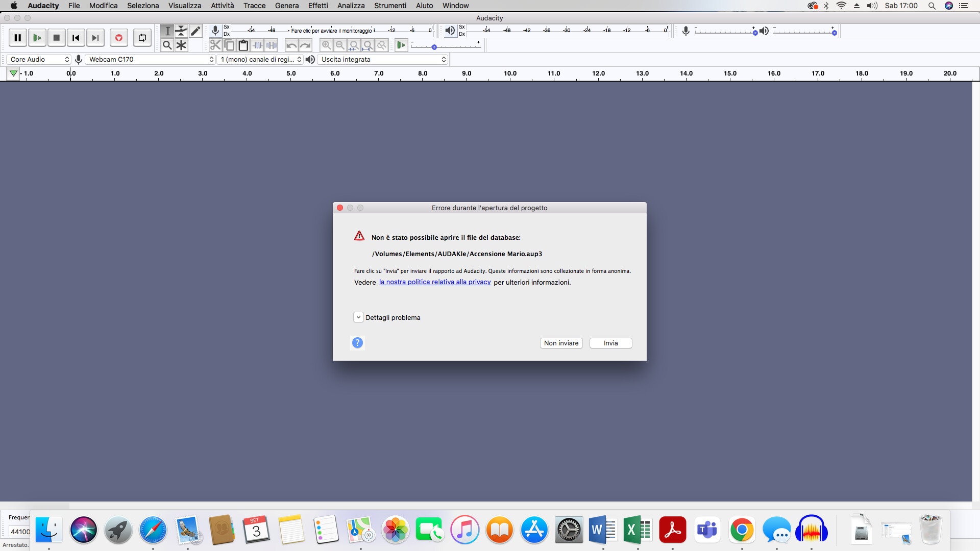Open Finder from the dock
980x551 pixels.
click(49, 530)
